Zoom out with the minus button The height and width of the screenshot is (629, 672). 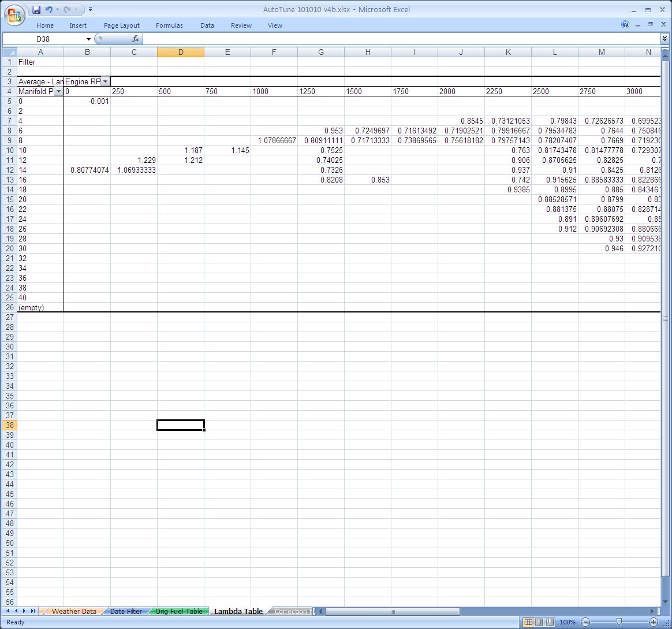[585, 622]
